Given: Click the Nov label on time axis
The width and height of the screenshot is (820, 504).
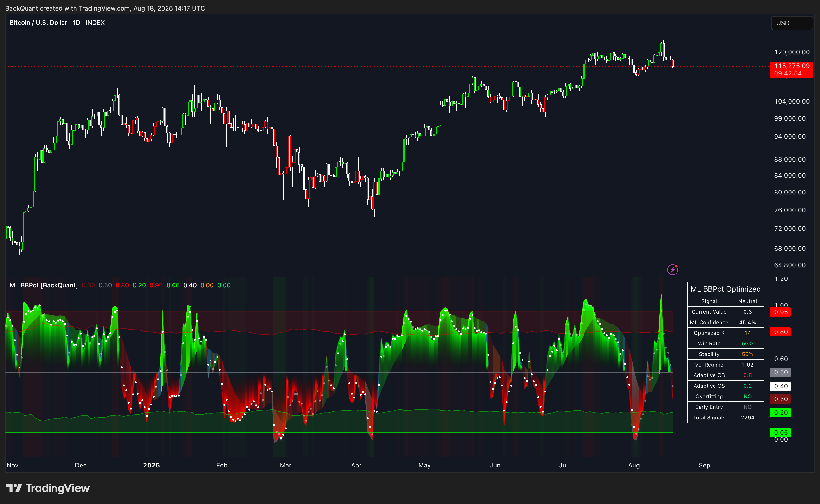Looking at the screenshot, I should click(x=12, y=465).
